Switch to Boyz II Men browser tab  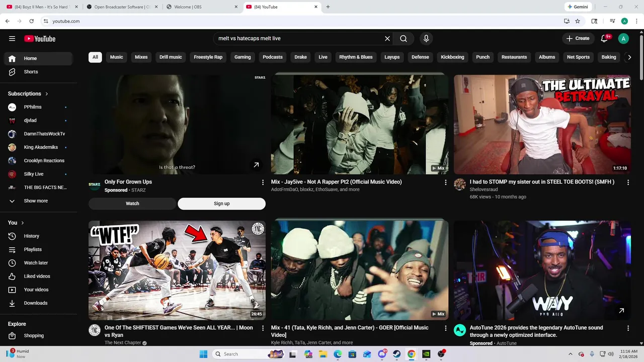click(43, 7)
